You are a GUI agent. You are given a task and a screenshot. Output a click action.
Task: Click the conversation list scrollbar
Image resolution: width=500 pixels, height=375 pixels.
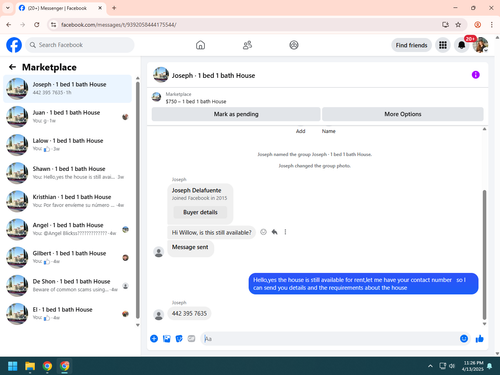[x=138, y=200]
